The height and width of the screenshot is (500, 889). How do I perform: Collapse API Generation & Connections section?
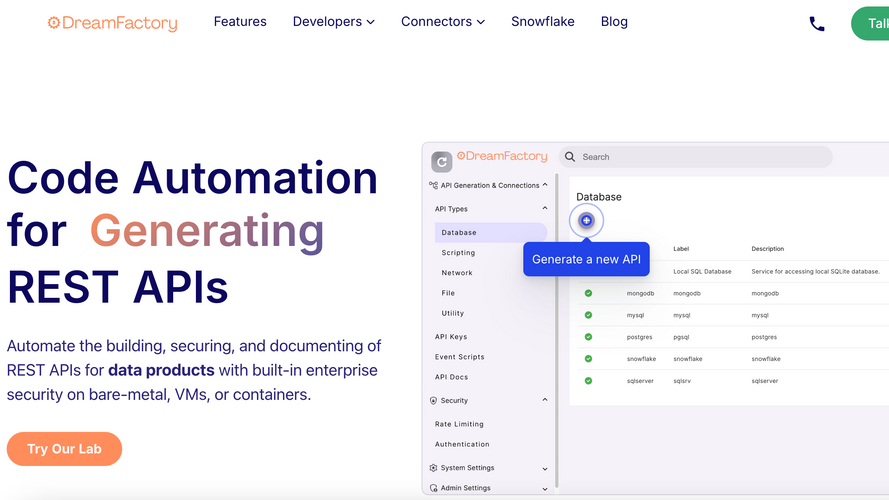pos(544,185)
